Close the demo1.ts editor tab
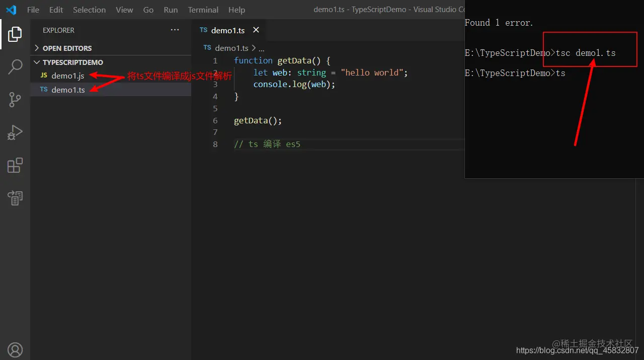Image resolution: width=644 pixels, height=360 pixels. 256,30
